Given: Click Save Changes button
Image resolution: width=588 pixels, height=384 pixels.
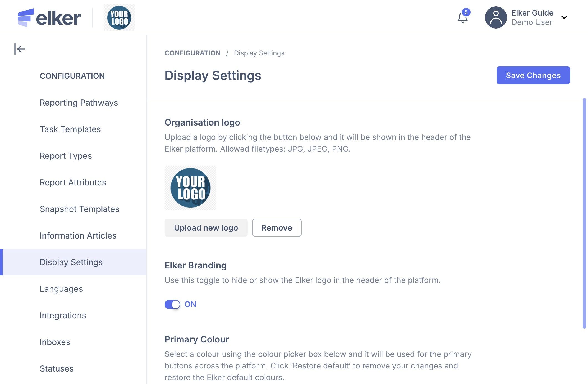Looking at the screenshot, I should coord(533,75).
